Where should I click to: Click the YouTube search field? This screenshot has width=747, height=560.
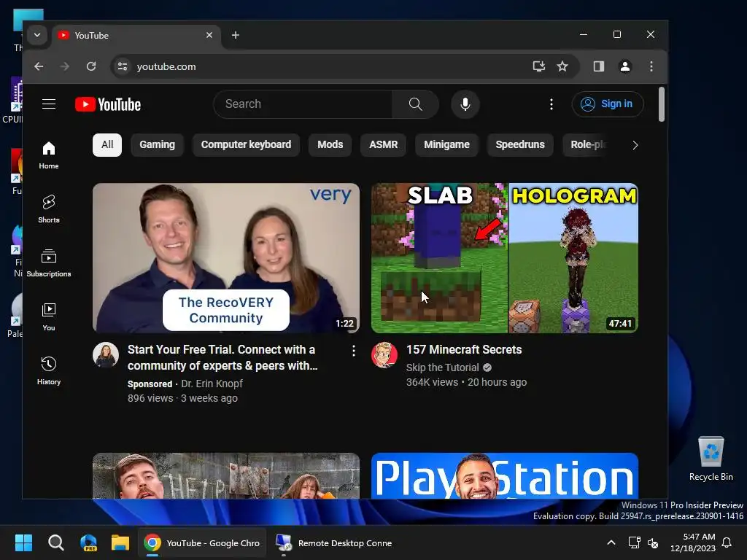304,104
